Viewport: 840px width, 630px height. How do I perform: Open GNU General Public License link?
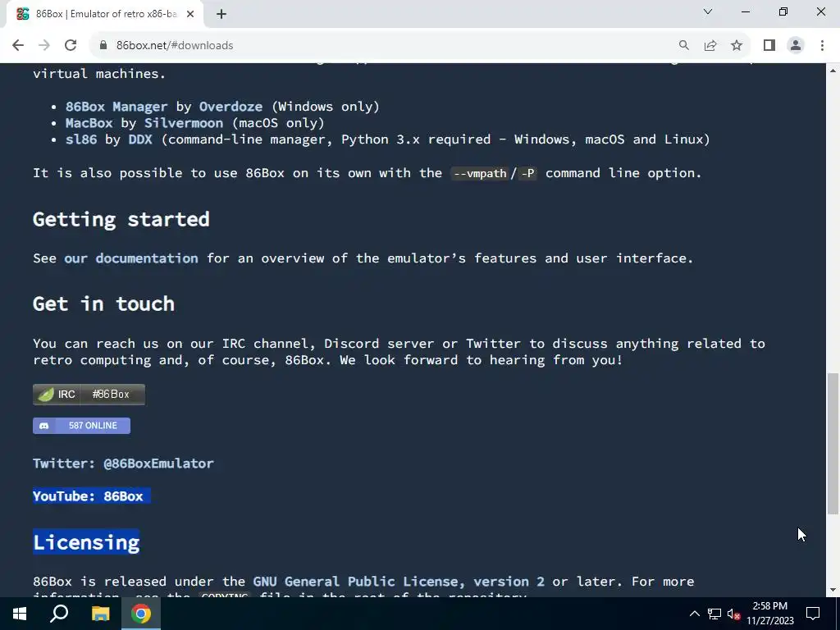coord(399,582)
